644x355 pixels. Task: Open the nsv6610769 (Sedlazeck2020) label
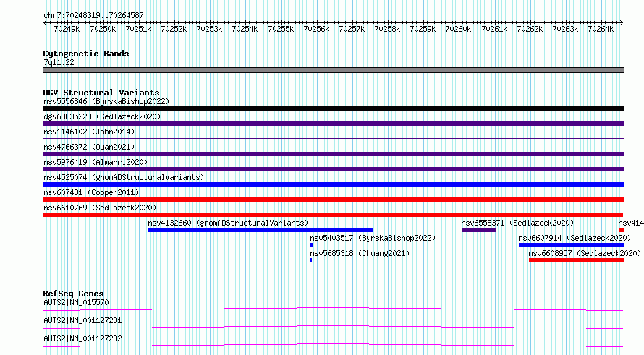pyautogui.click(x=100, y=208)
